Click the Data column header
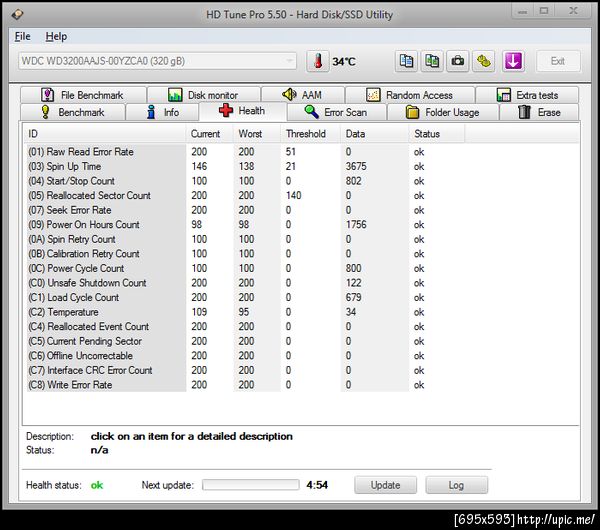600x530 pixels. 375,134
